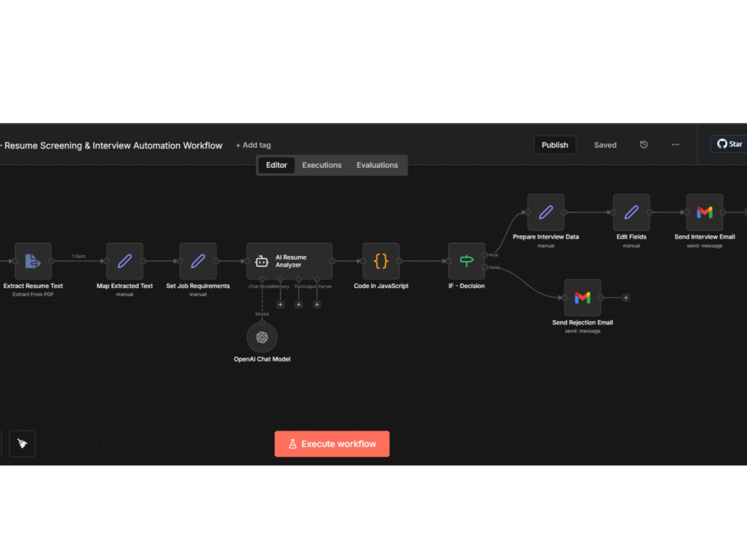The height and width of the screenshot is (560, 747).
Task: Click the Publish button
Action: 554,145
